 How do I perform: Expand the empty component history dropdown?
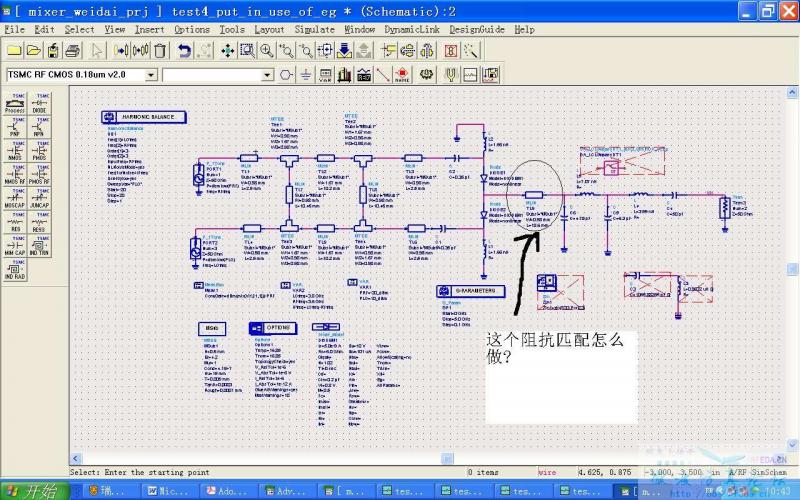point(268,76)
